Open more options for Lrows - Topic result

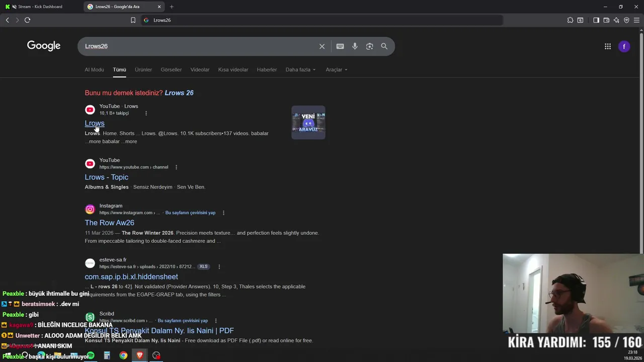point(176,167)
